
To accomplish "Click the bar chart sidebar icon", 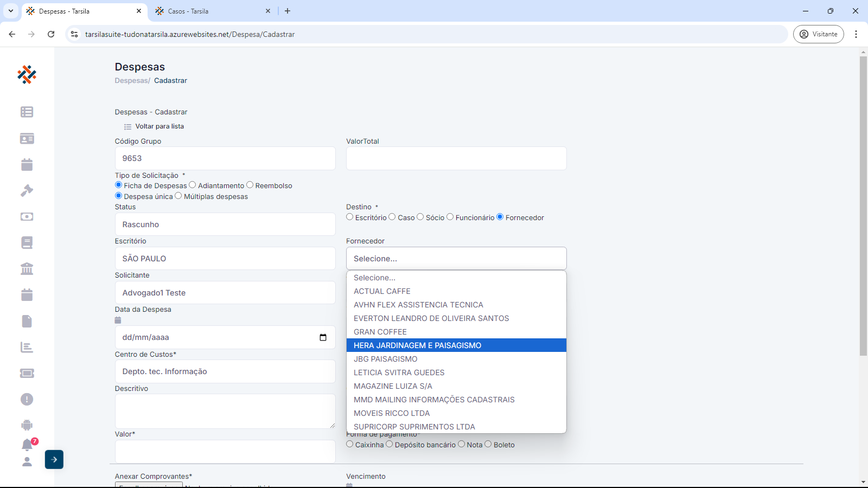I will click(27, 347).
